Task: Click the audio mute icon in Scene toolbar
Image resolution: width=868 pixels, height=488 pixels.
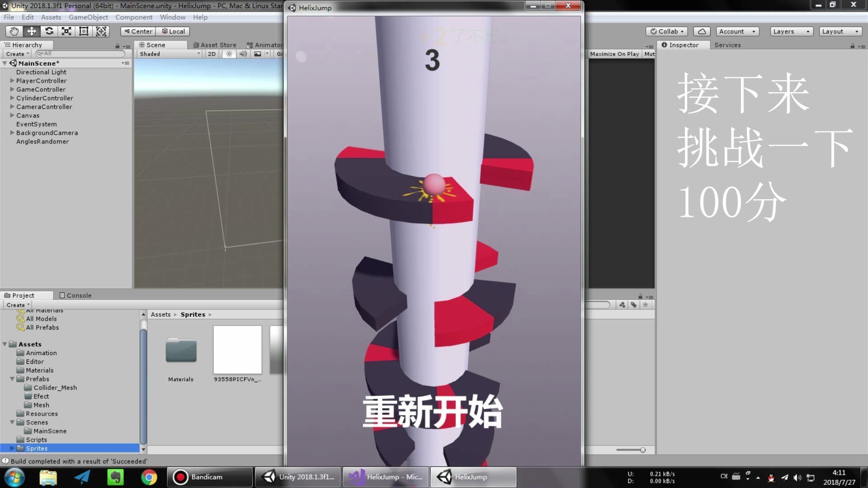Action: (243, 54)
